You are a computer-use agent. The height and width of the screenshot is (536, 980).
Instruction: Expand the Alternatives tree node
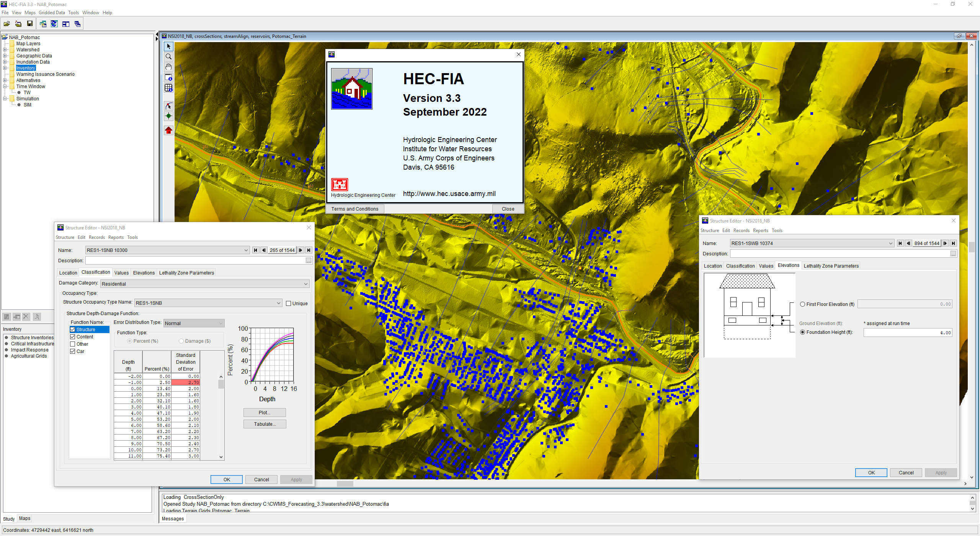click(x=5, y=80)
